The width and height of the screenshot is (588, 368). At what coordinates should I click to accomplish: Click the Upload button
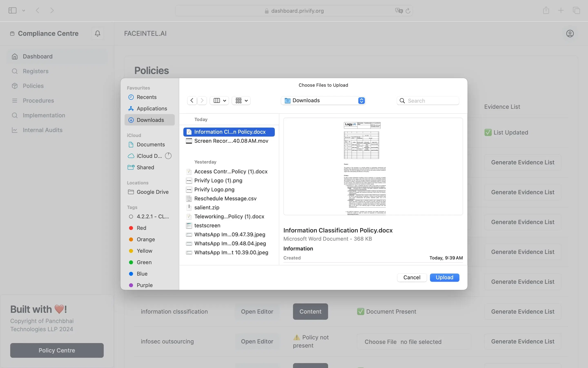click(x=444, y=277)
